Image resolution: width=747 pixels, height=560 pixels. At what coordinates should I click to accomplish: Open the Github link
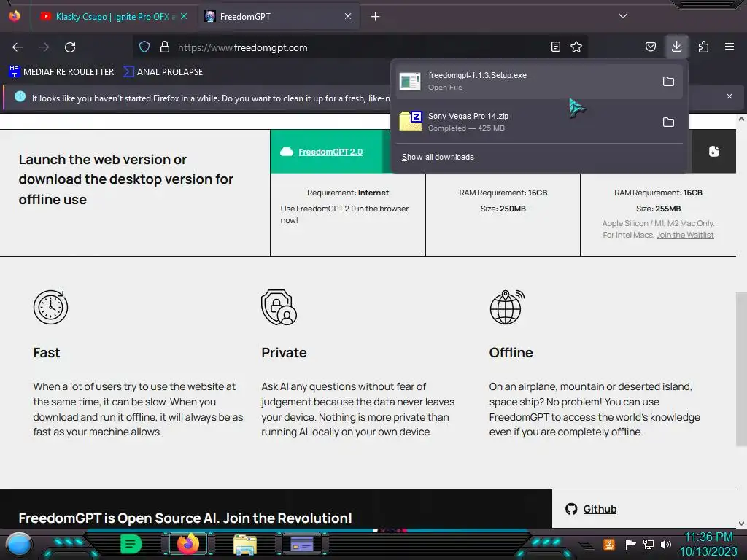(600, 509)
